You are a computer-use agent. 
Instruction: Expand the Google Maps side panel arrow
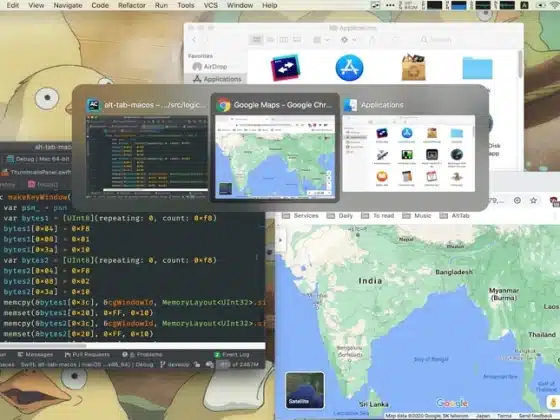(x=280, y=240)
